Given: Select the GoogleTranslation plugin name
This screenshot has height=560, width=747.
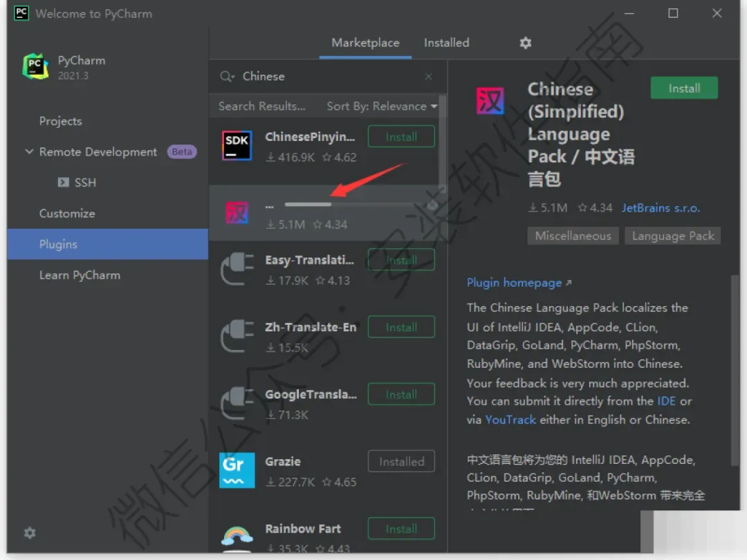Looking at the screenshot, I should (x=311, y=394).
